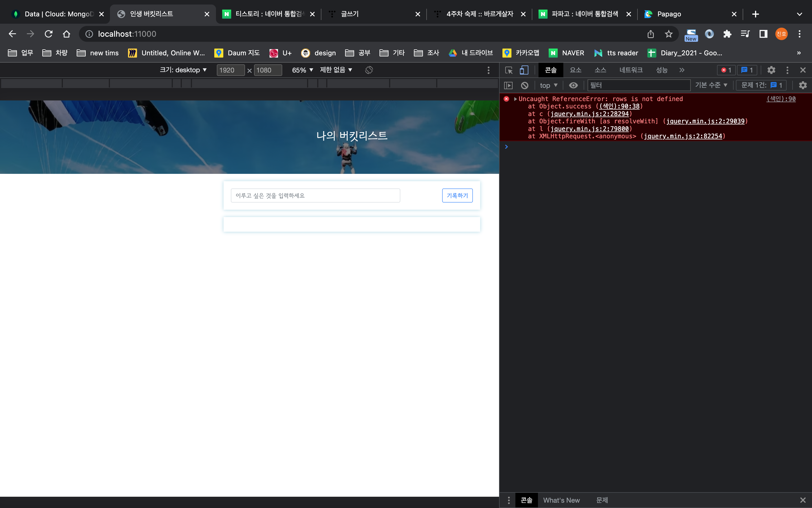The image size is (812, 508).
Task: Click the error count badge
Action: pyautogui.click(x=726, y=70)
